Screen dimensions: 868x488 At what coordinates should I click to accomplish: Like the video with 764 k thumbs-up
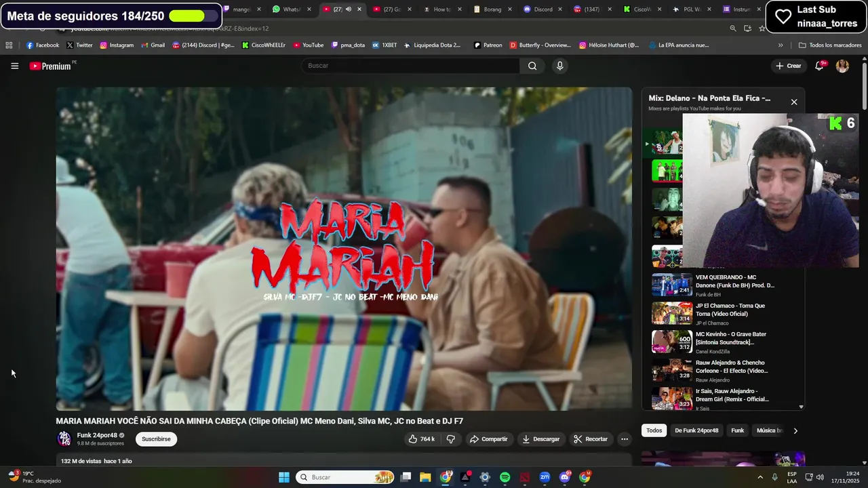(421, 439)
